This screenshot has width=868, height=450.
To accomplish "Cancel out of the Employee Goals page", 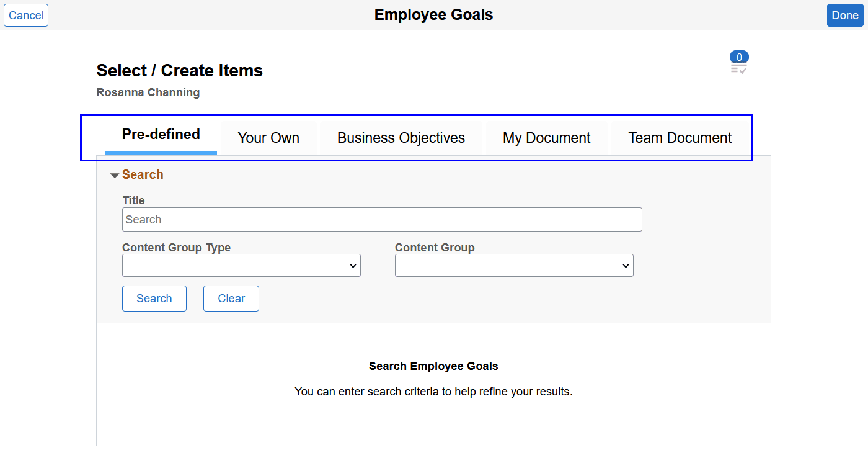I will [25, 15].
